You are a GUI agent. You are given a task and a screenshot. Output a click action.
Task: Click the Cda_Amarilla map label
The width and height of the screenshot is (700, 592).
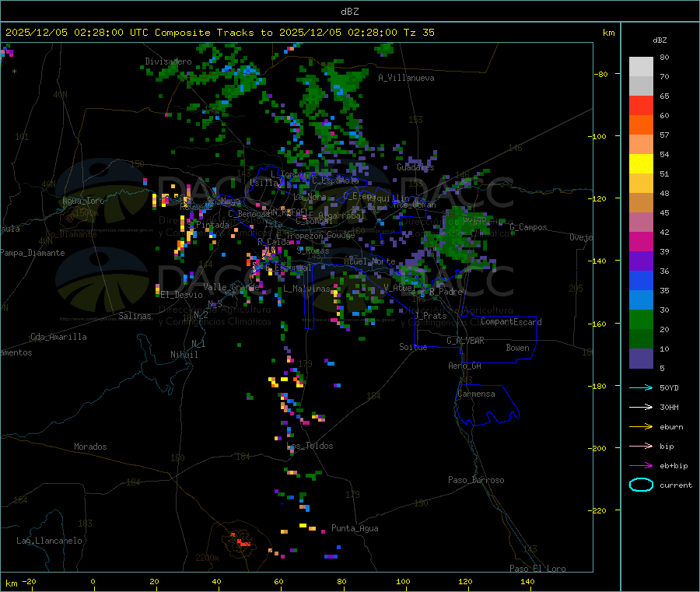coord(58,337)
